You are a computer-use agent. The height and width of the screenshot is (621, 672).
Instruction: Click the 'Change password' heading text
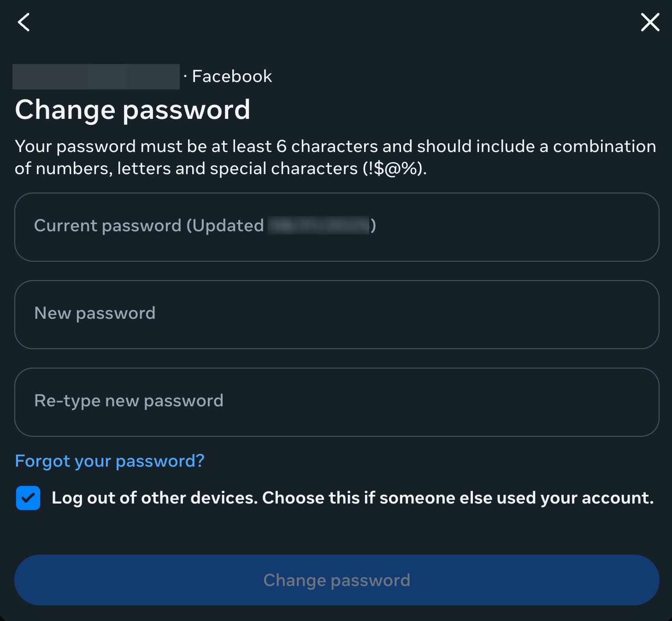pos(133,110)
